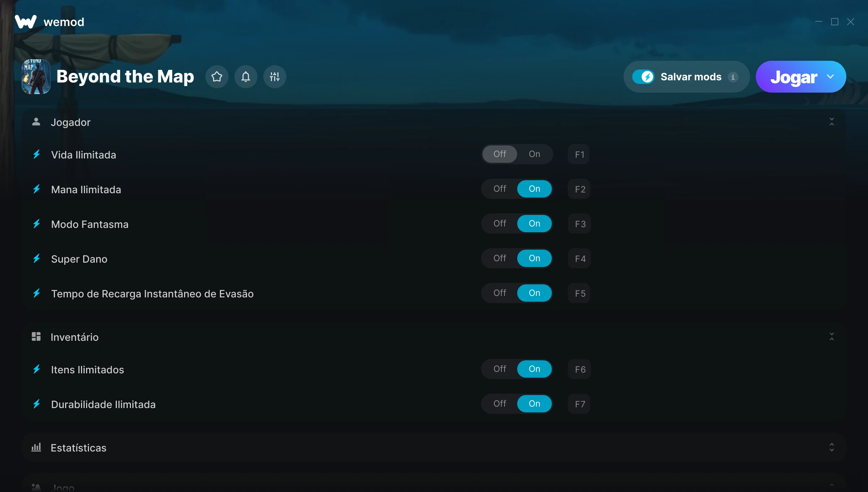Expand the Estatísticas section
The width and height of the screenshot is (868, 492).
(x=832, y=448)
